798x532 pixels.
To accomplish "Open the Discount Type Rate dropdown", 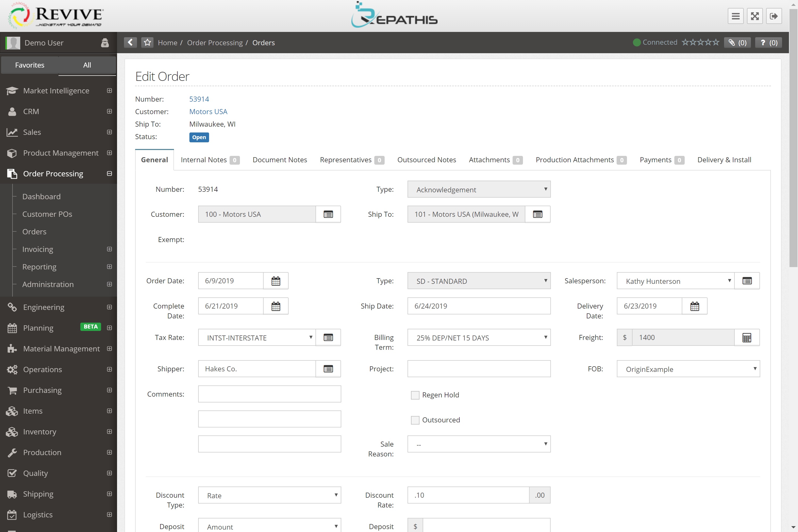I will pyautogui.click(x=269, y=495).
